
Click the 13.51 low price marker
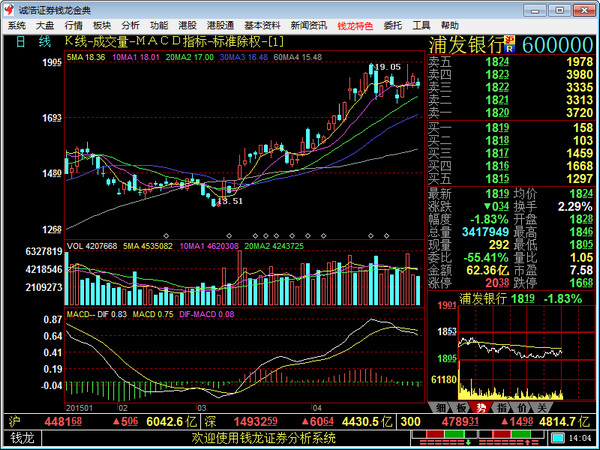pos(229,201)
